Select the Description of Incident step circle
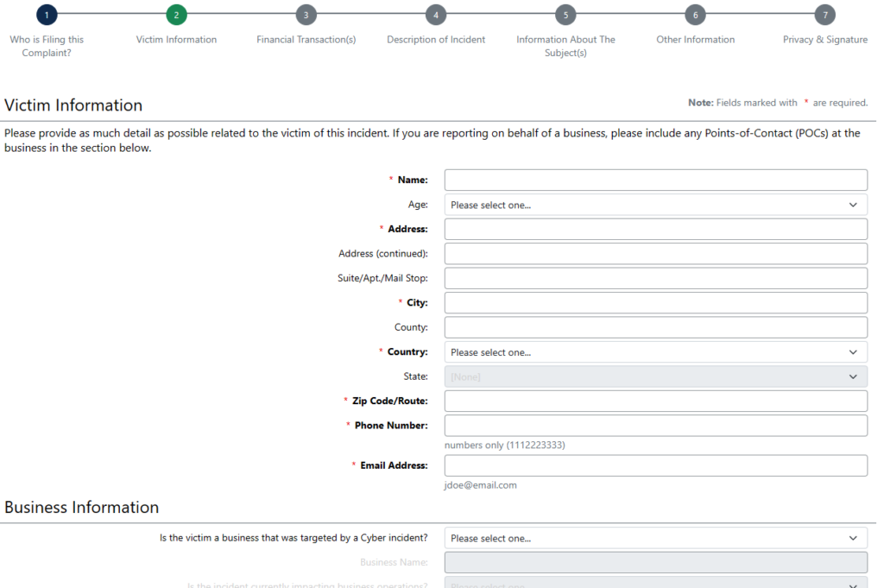 (x=436, y=15)
